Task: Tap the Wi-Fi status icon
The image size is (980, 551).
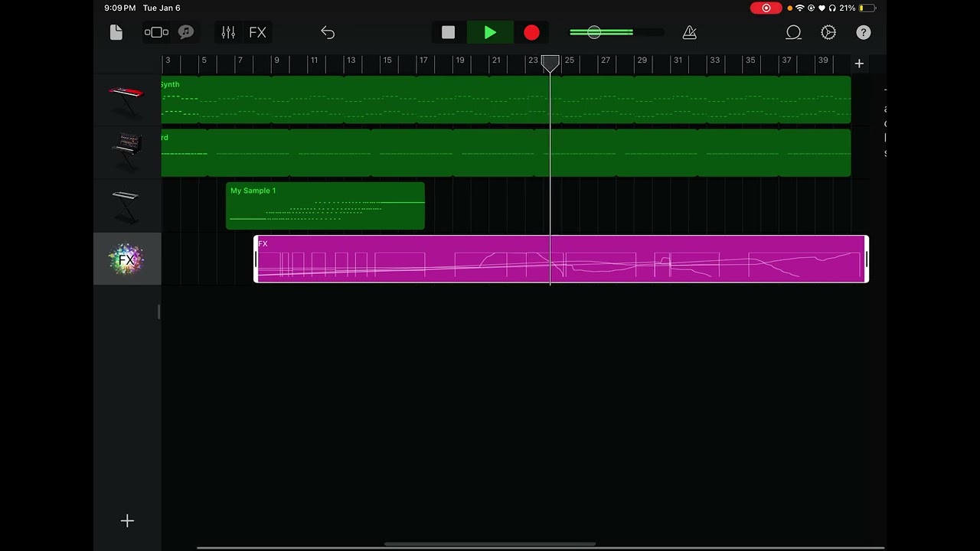Action: pos(800,8)
